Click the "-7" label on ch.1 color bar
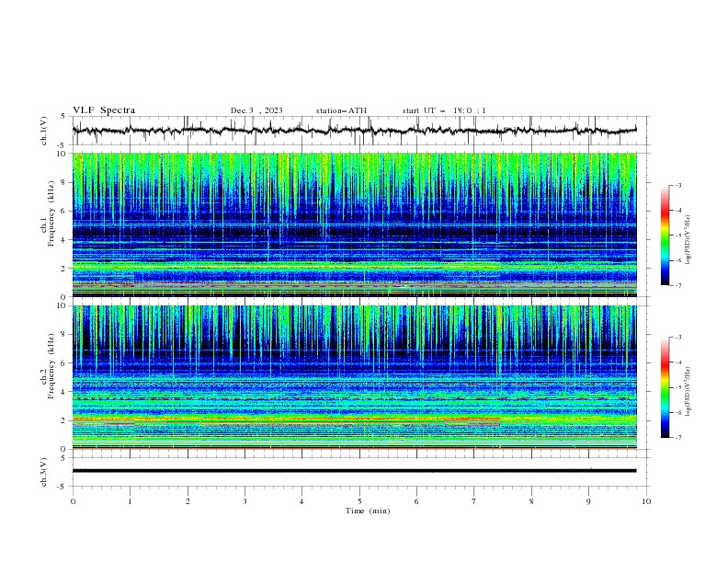The height and width of the screenshot is (563, 728). pyautogui.click(x=677, y=285)
